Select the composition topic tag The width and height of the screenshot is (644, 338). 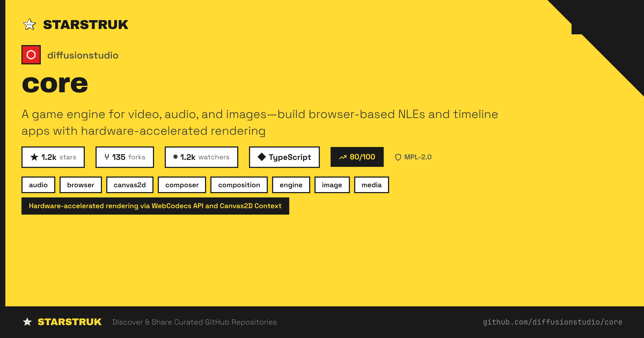point(239,185)
